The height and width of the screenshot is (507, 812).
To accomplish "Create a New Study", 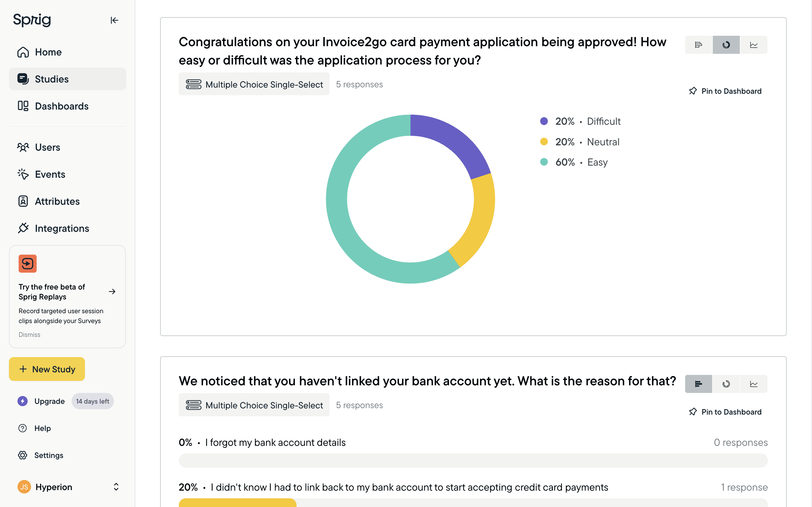I will 47,369.
